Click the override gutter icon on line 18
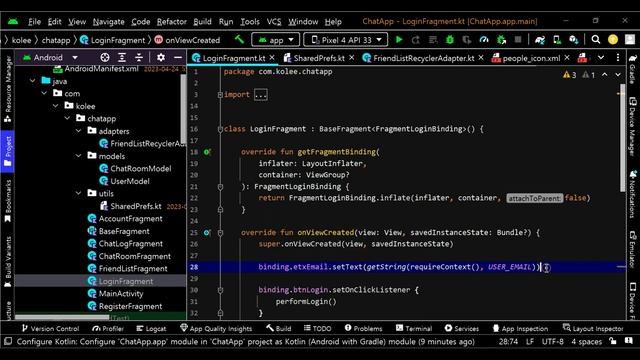The image size is (640, 360). (x=207, y=152)
